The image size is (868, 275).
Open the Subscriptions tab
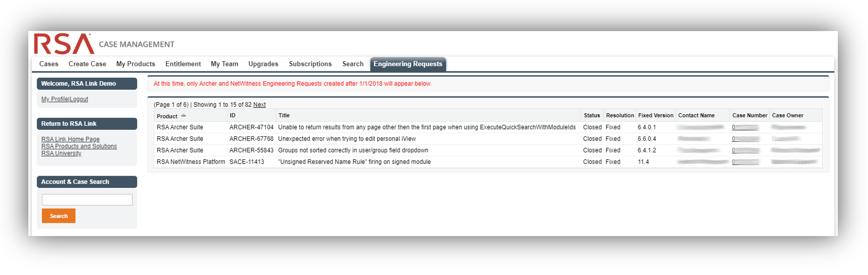pyautogui.click(x=310, y=64)
